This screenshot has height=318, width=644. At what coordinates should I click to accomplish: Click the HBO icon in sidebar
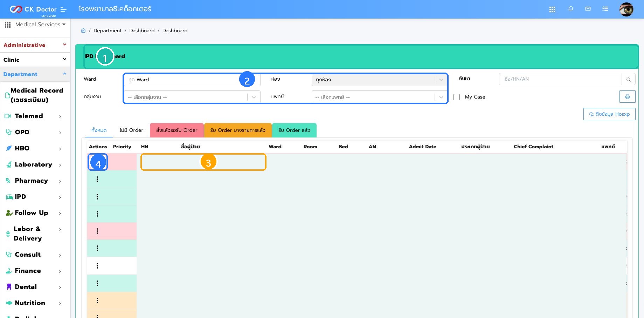[9, 148]
